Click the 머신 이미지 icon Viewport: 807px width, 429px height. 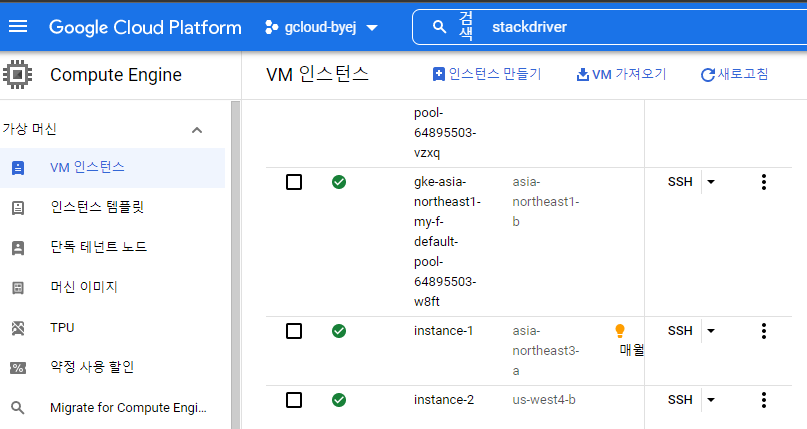pyautogui.click(x=18, y=288)
